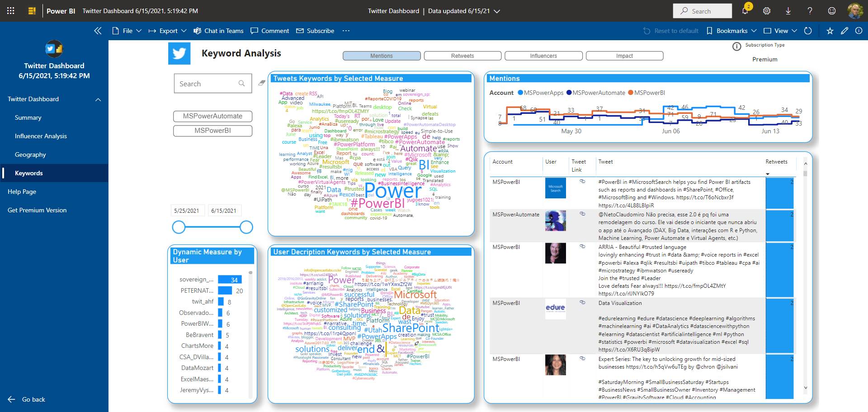Click the sovereign_ bar showing 34
868x412 pixels.
[230, 280]
